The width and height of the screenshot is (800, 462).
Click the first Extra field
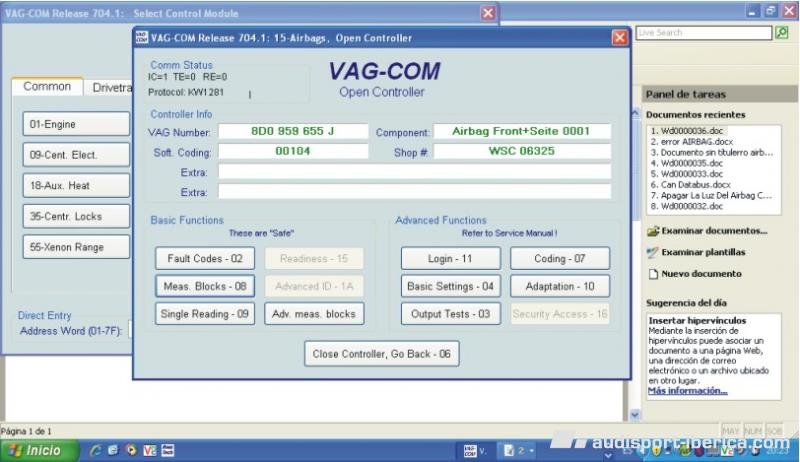coord(414,172)
